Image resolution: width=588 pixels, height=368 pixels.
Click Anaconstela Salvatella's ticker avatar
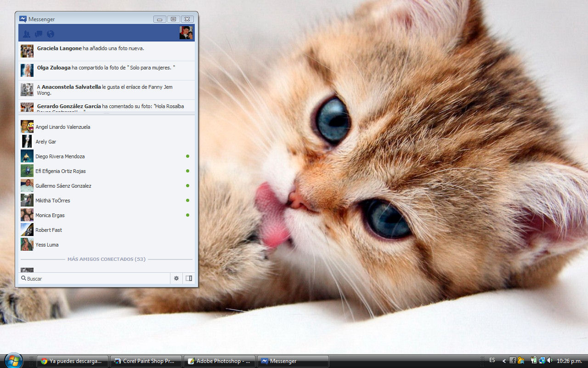point(27,90)
